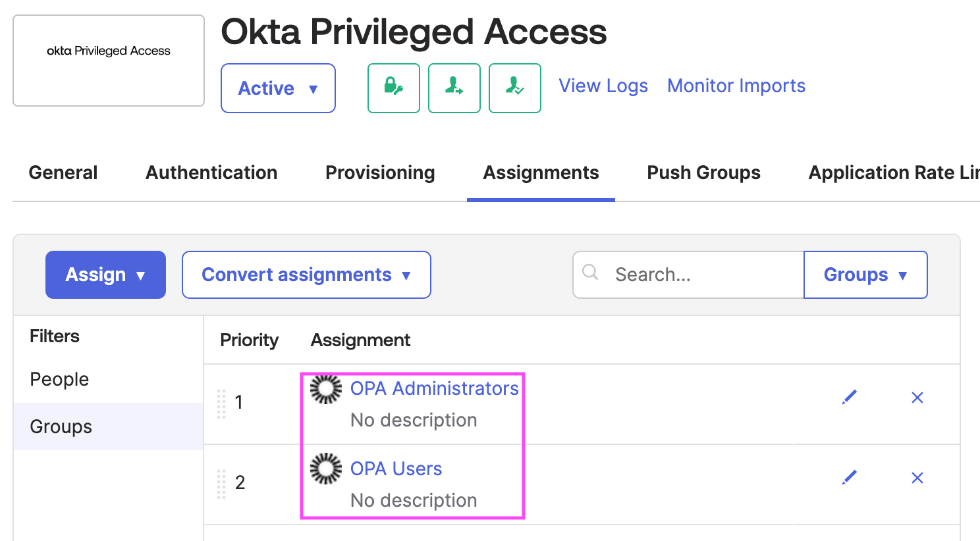Screen dimensions: 980x541
Task: Edit the OPA Users assignment via pencil icon
Action: coord(849,477)
